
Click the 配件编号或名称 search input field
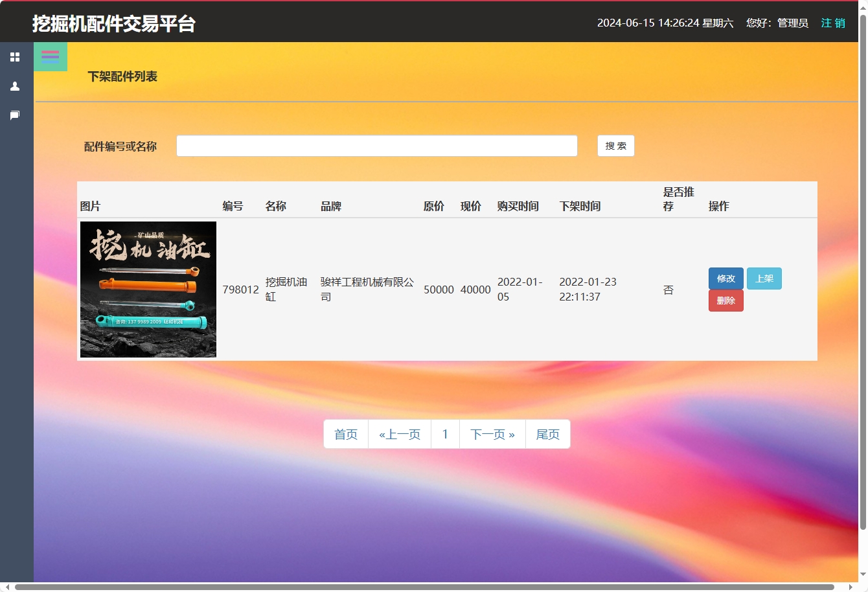376,145
